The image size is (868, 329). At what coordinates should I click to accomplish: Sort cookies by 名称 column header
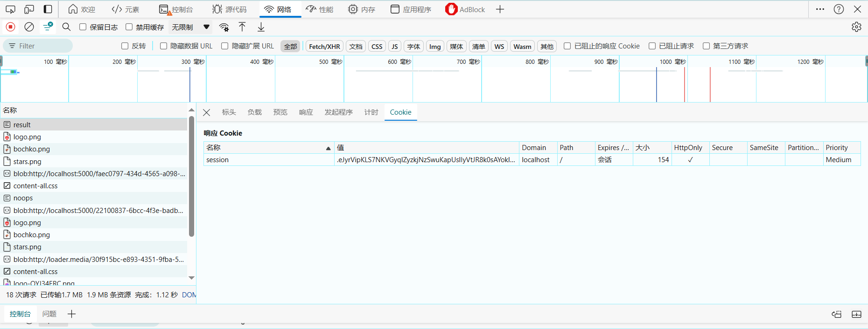268,148
